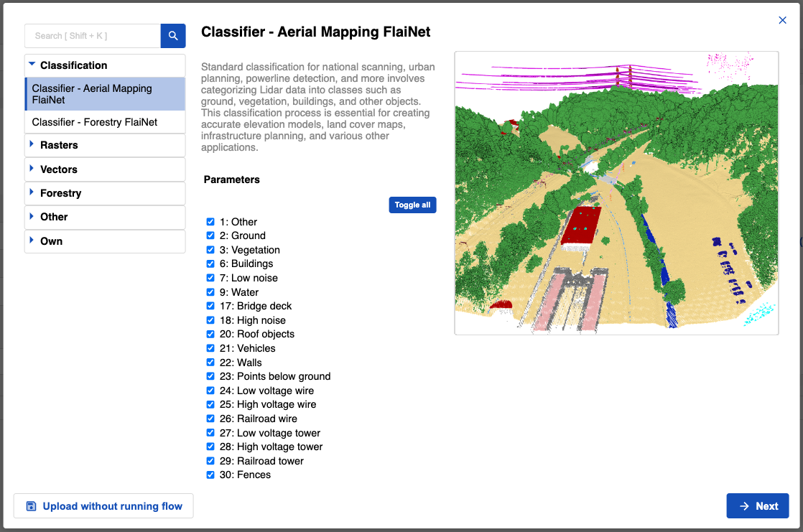
Task: Expand the Forestry section
Action: (x=105, y=193)
